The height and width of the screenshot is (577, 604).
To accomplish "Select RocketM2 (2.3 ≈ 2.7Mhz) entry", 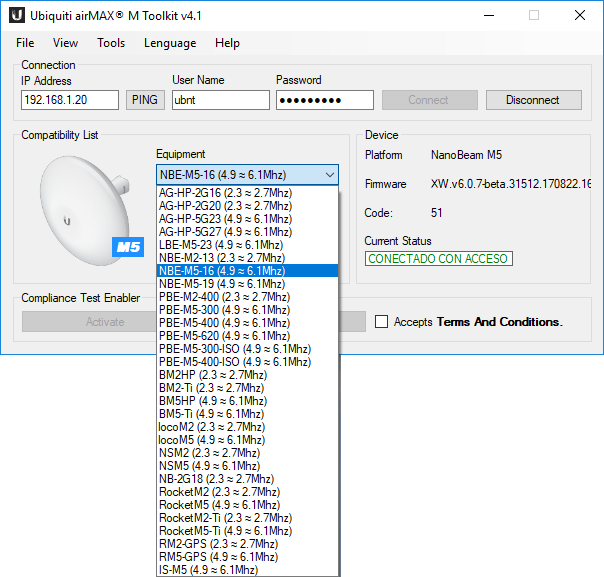I will (248, 492).
